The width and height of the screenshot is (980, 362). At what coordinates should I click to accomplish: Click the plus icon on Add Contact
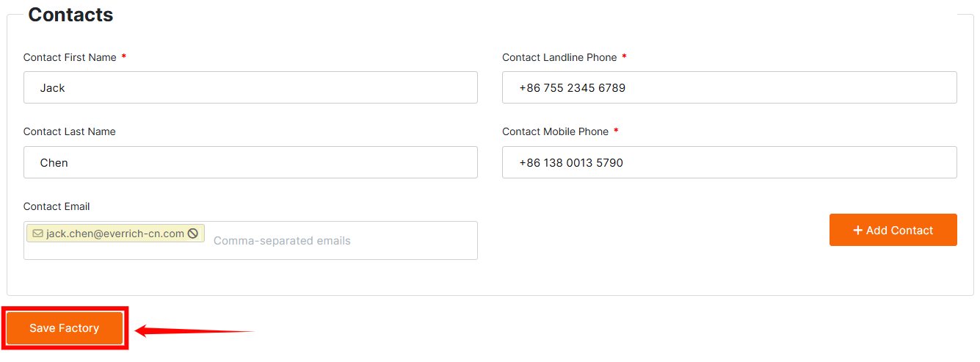pyautogui.click(x=857, y=231)
